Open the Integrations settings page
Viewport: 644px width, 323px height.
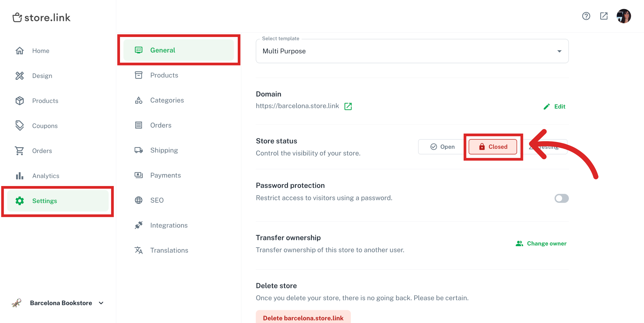coord(169,225)
